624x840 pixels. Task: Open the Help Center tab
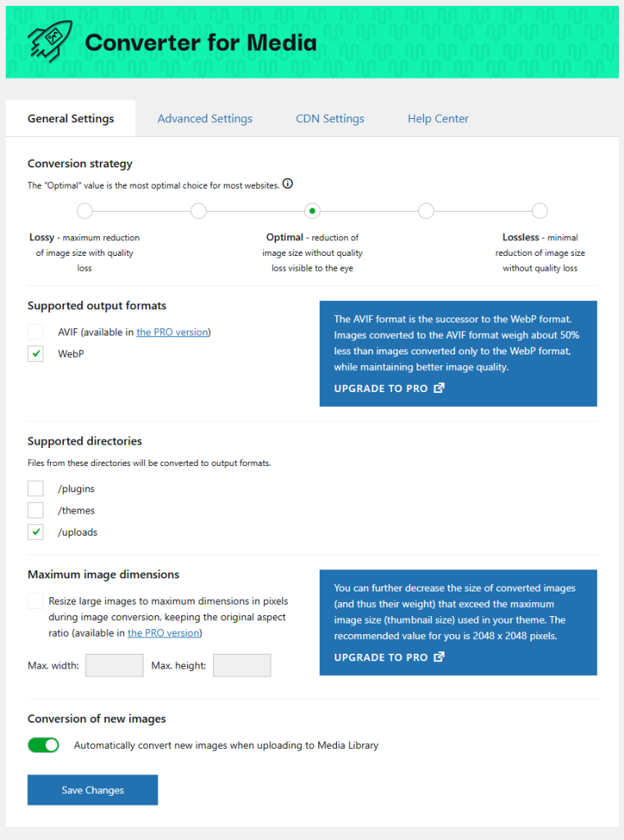click(x=438, y=119)
